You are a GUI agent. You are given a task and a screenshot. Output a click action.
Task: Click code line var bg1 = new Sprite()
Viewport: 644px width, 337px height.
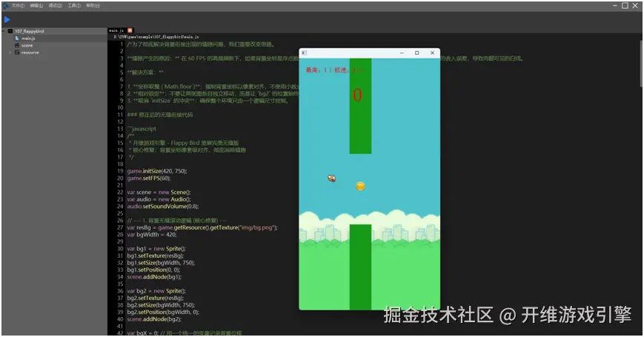coord(156,248)
